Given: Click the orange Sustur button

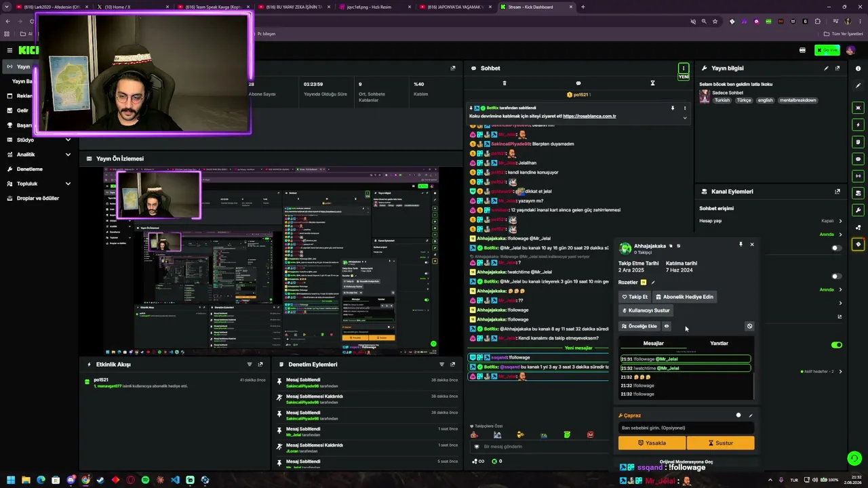Looking at the screenshot, I should pyautogui.click(x=720, y=443).
